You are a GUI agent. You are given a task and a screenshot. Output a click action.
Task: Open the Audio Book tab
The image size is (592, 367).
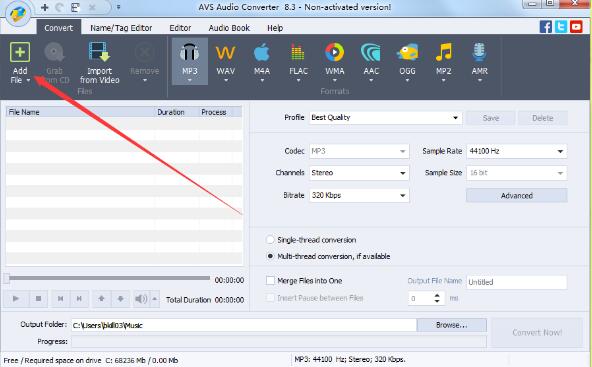[229, 28]
